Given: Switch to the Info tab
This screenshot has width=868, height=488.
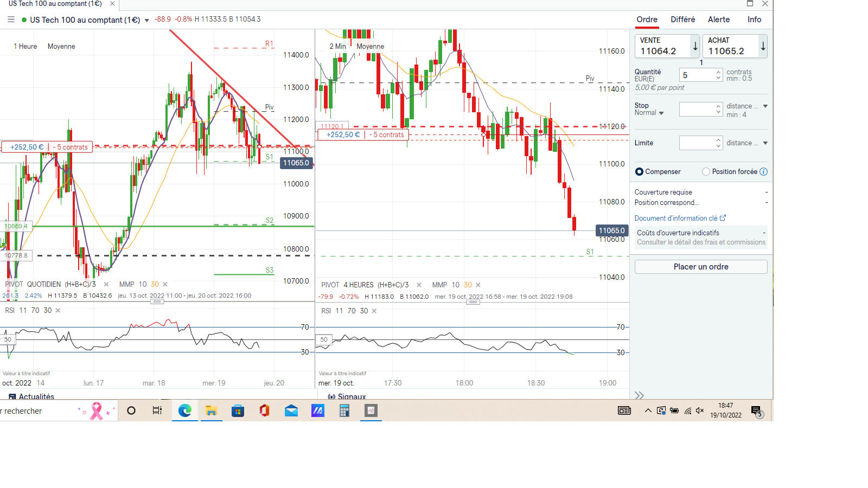Looking at the screenshot, I should pyautogui.click(x=754, y=20).
